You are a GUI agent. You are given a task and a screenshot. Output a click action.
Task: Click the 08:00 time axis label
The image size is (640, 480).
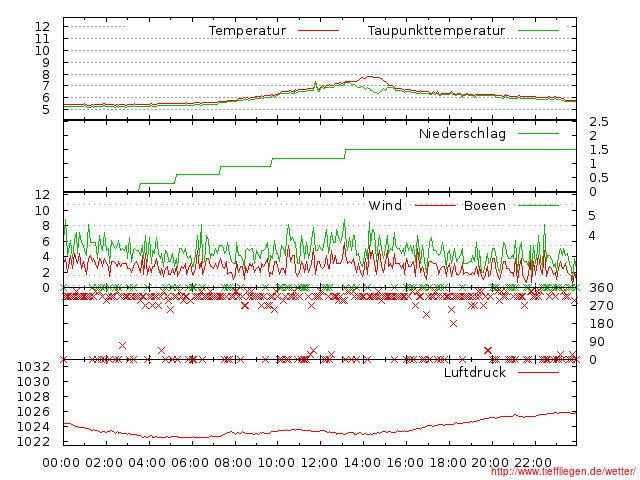233,463
